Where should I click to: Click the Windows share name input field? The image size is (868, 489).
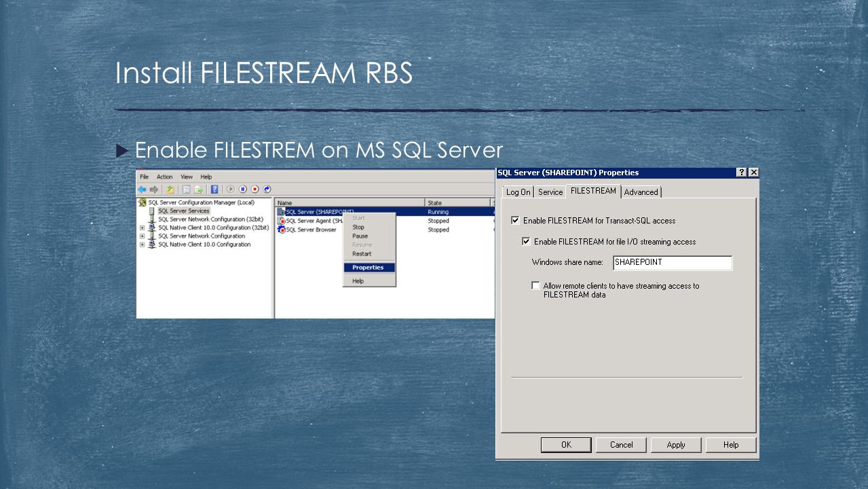[x=673, y=263]
